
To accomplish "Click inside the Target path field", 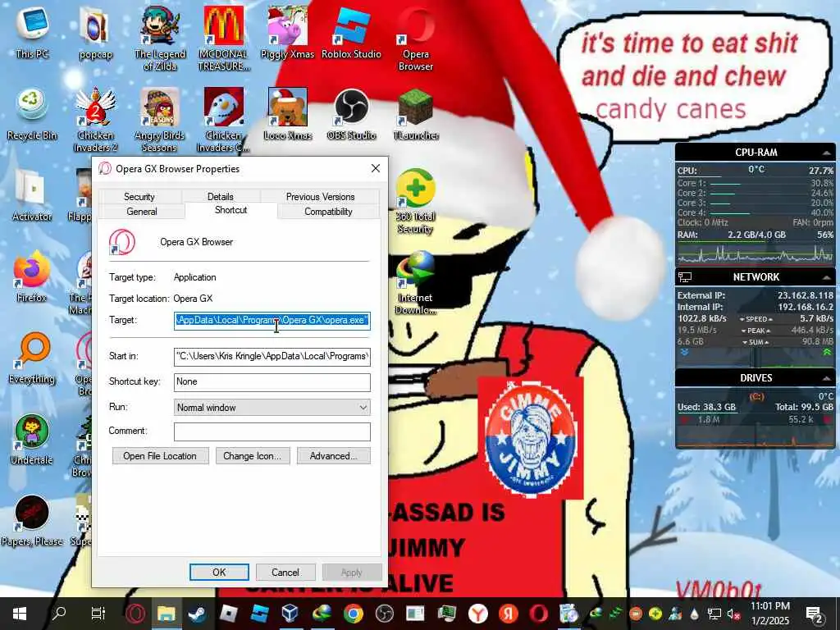I will pyautogui.click(x=272, y=321).
